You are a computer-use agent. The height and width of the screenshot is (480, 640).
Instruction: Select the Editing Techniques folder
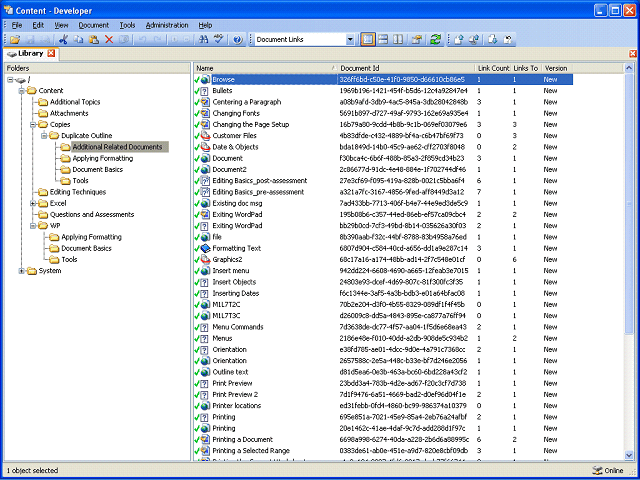point(78,192)
